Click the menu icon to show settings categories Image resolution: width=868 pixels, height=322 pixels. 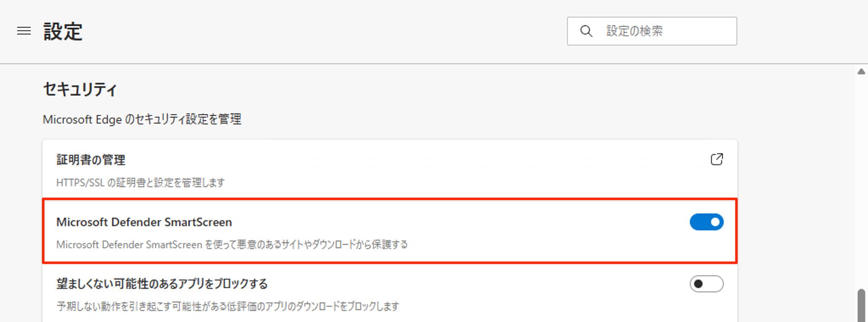pos(25,31)
